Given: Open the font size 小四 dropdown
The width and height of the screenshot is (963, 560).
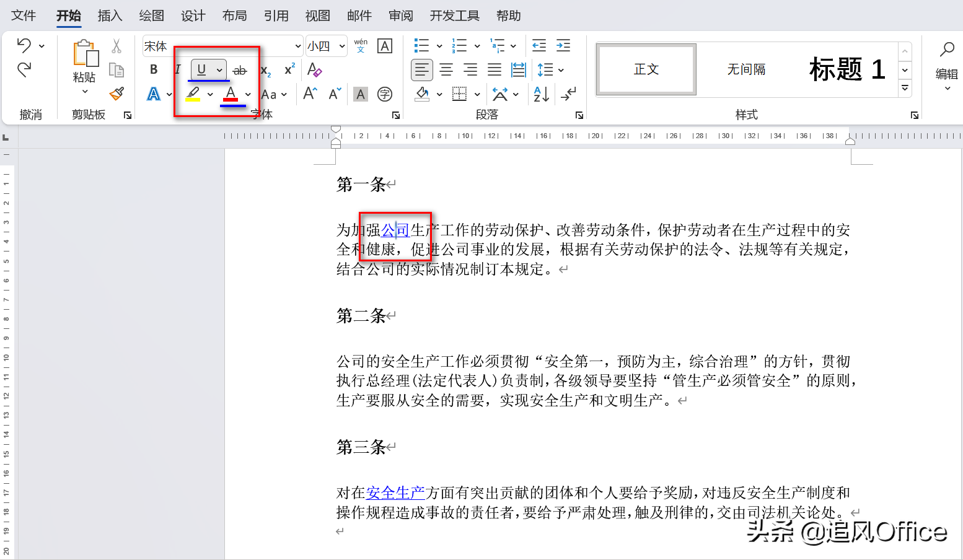Looking at the screenshot, I should [x=341, y=46].
